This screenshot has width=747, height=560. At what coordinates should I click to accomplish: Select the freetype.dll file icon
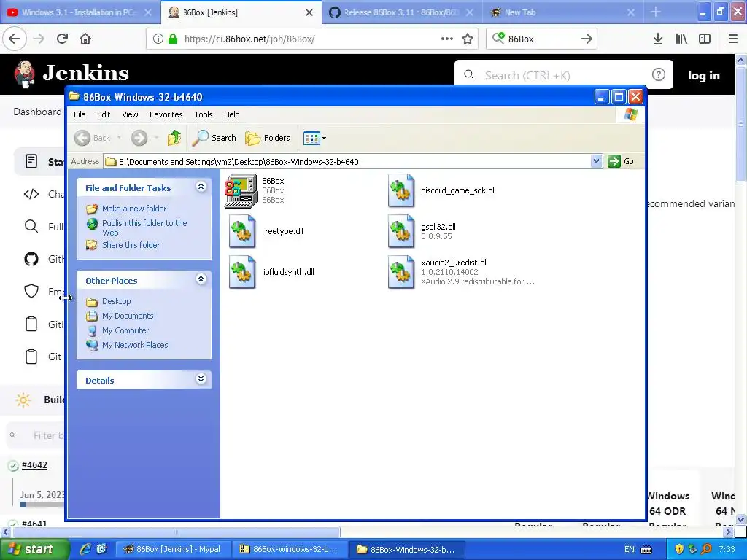[242, 231]
